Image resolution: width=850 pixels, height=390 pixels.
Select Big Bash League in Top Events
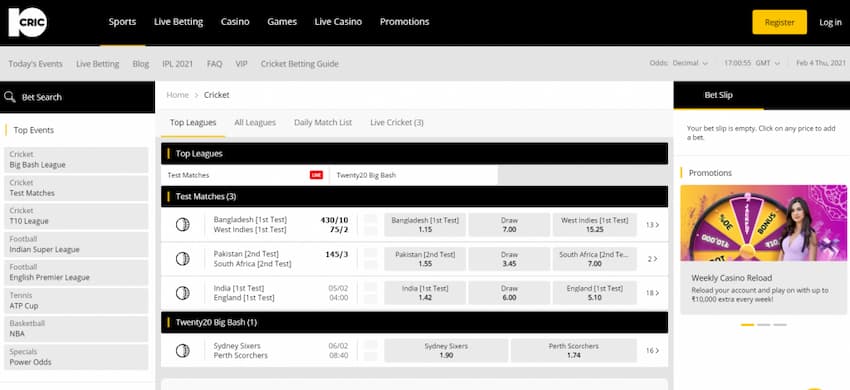point(76,159)
